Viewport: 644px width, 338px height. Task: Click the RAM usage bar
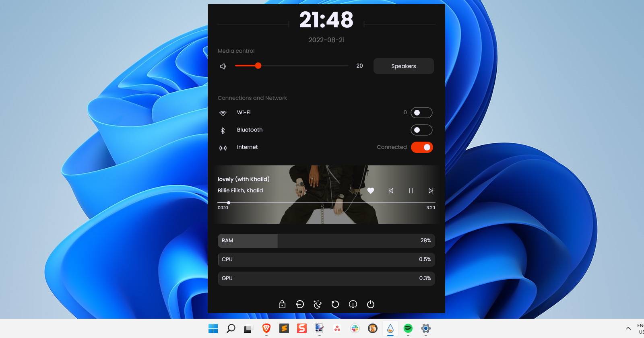(x=326, y=241)
